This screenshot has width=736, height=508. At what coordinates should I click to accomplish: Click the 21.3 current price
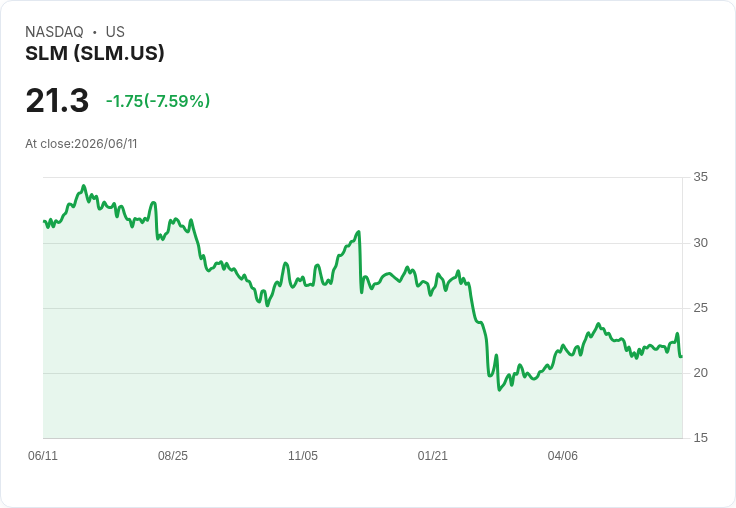[57, 101]
